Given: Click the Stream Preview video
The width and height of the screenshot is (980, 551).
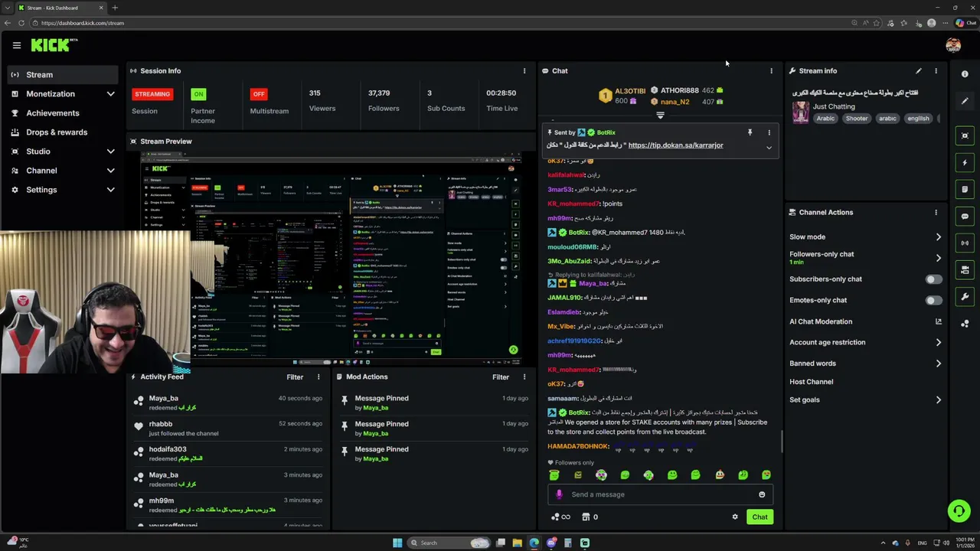Looking at the screenshot, I should (x=331, y=258).
